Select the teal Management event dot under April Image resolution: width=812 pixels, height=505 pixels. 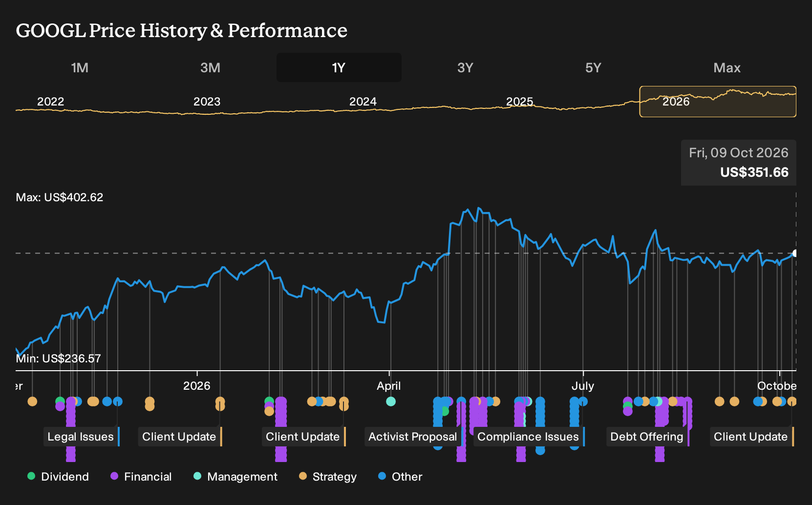coord(391,401)
